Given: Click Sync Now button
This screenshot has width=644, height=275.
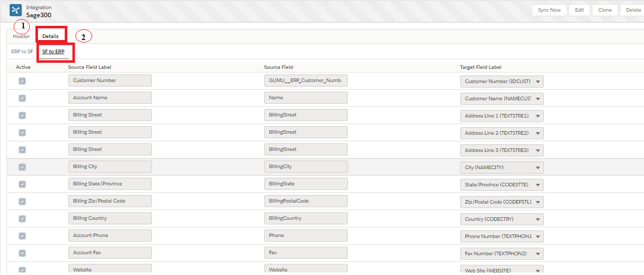Looking at the screenshot, I should (549, 10).
